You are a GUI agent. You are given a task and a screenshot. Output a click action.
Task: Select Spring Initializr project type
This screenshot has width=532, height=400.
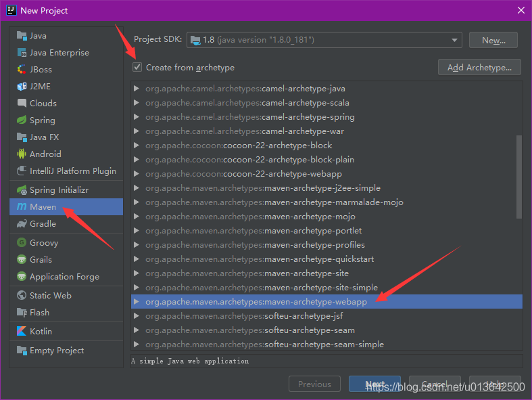click(x=66, y=190)
